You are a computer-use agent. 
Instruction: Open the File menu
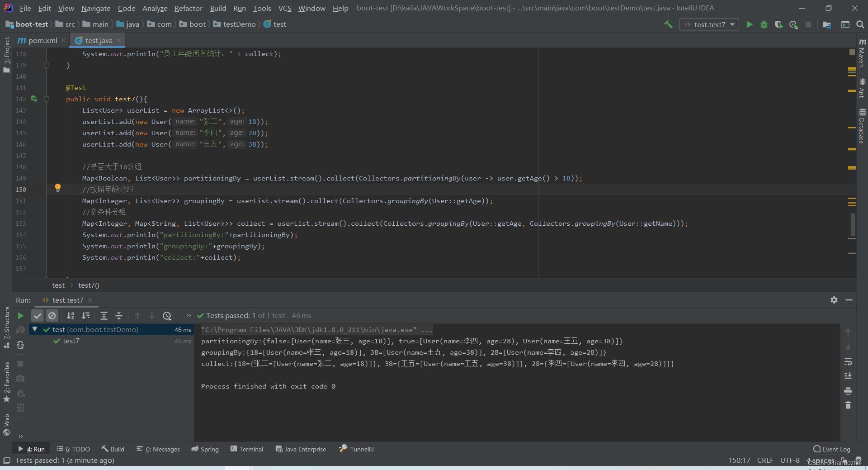(25, 8)
